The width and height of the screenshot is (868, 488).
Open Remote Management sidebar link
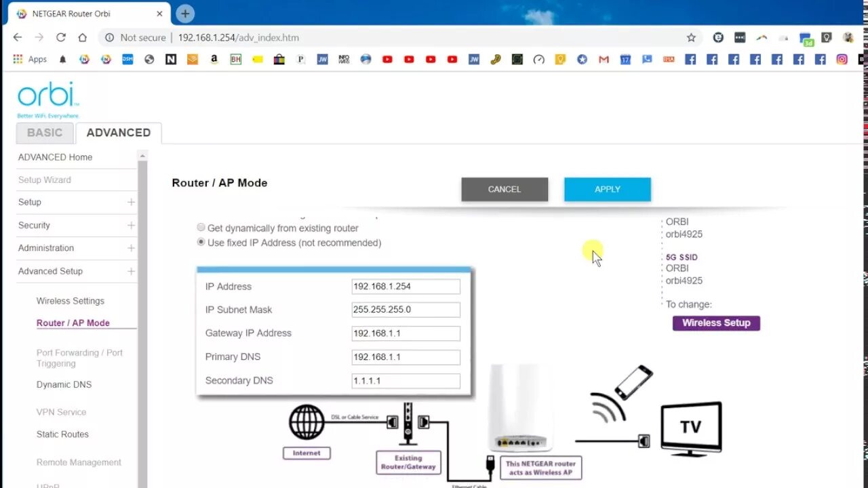tap(79, 462)
